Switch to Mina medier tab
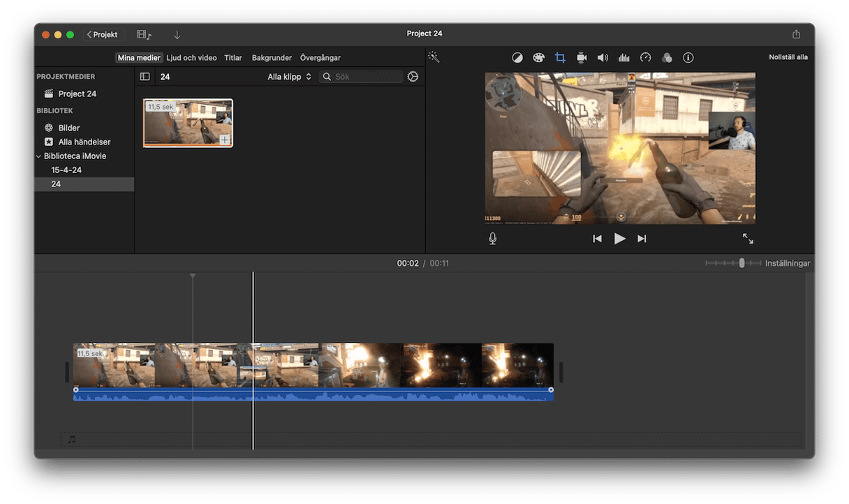849x504 pixels. [x=139, y=58]
